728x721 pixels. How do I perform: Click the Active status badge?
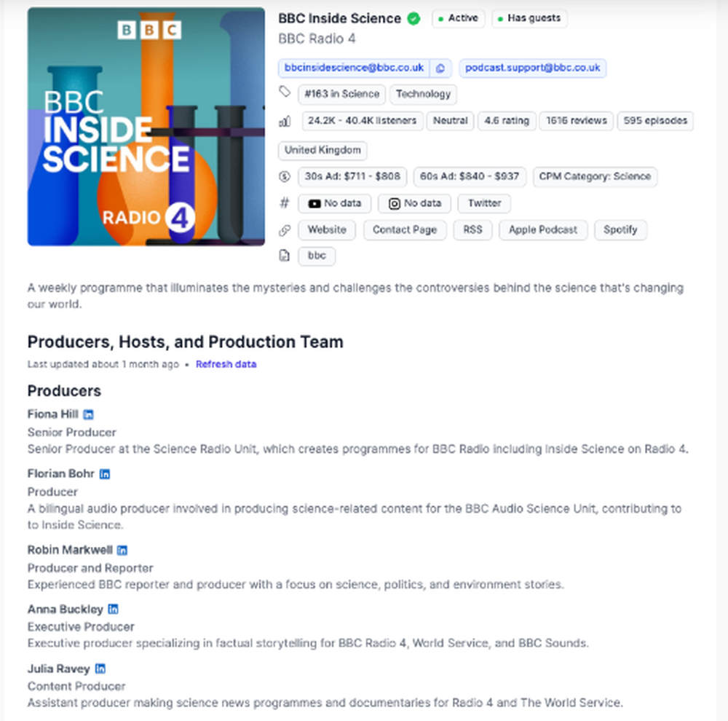[458, 19]
